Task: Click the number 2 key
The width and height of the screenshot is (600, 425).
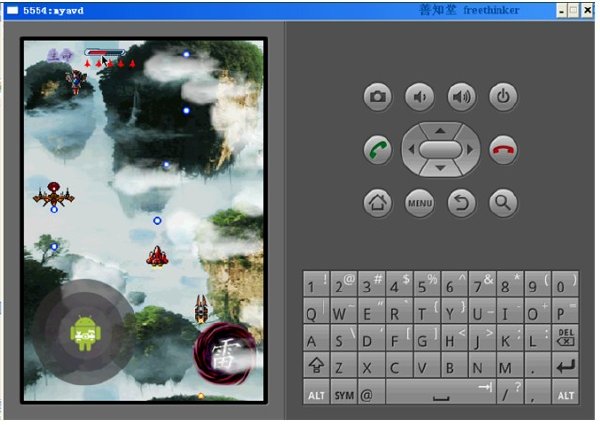Action: point(344,283)
